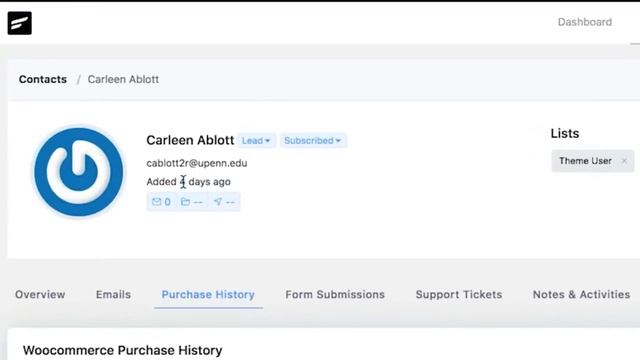
Task: Click the contact avatar image
Action: point(79,172)
